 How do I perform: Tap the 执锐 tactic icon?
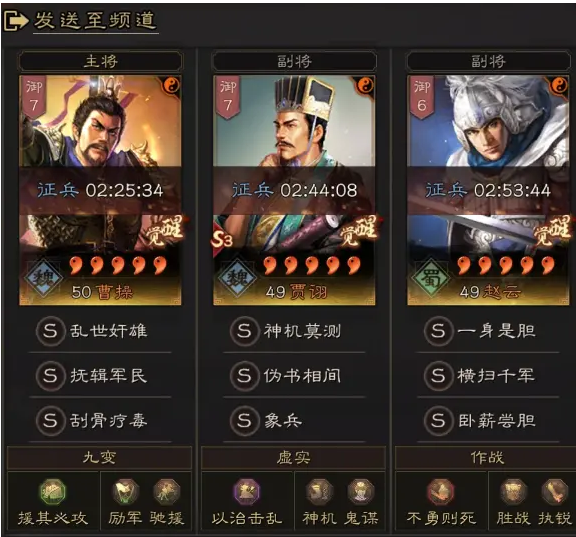pyautogui.click(x=555, y=492)
